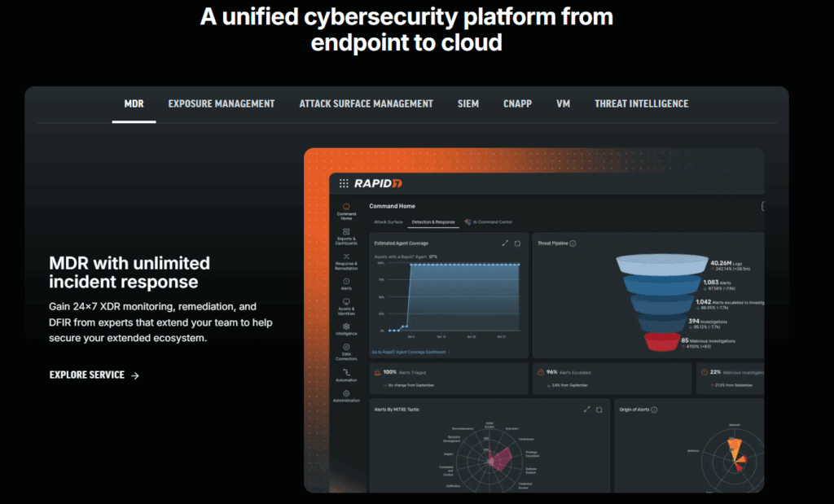Screen dimensions: 834x504
Task: Click the Alerts Escalated warning icon
Action: [x=541, y=372]
